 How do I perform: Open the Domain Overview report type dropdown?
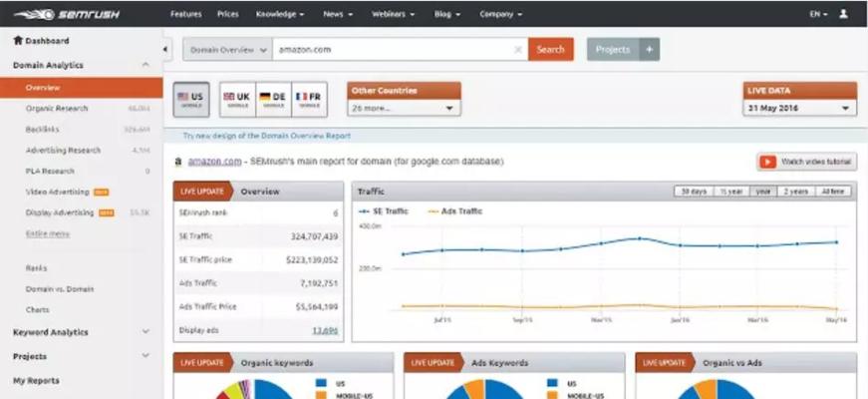click(227, 49)
